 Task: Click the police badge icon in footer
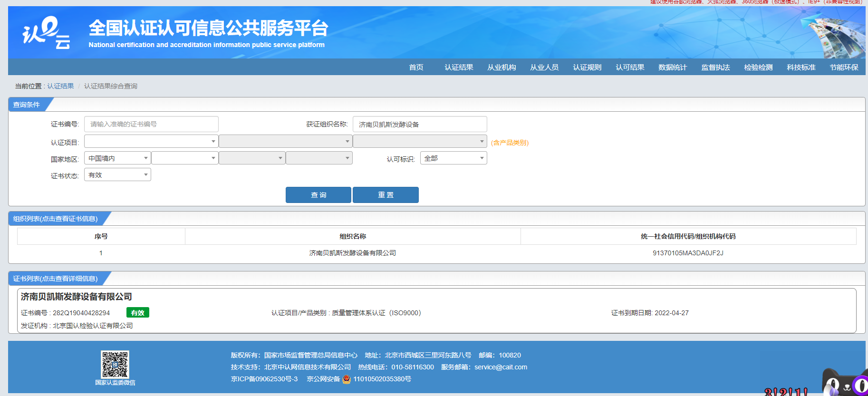tap(347, 379)
